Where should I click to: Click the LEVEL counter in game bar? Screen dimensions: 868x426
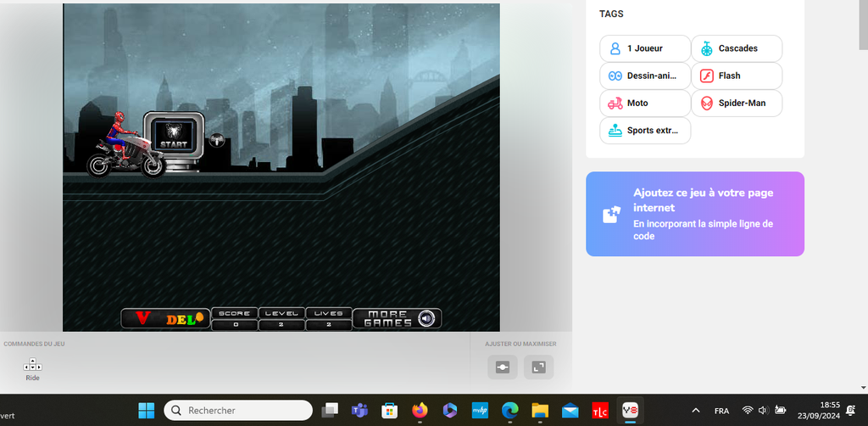(x=281, y=318)
